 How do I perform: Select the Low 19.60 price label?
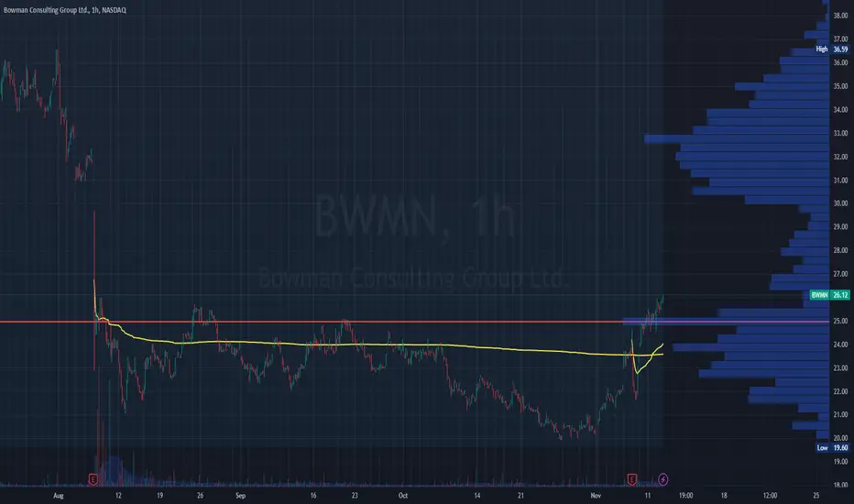832,448
